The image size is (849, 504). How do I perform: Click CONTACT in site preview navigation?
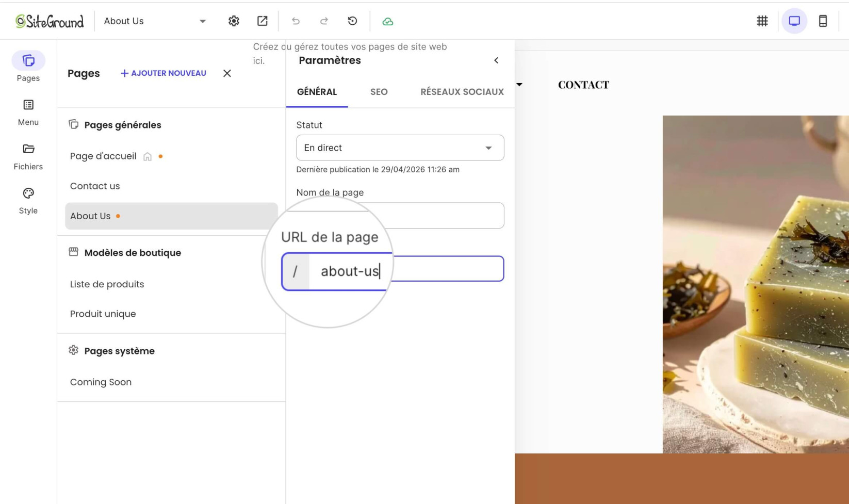coord(583,85)
